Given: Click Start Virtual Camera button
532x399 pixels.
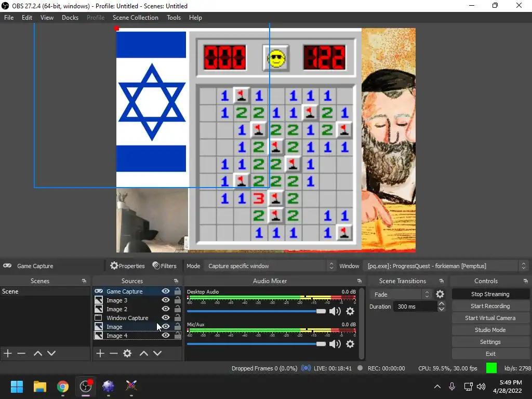Looking at the screenshot, I should pyautogui.click(x=490, y=318).
